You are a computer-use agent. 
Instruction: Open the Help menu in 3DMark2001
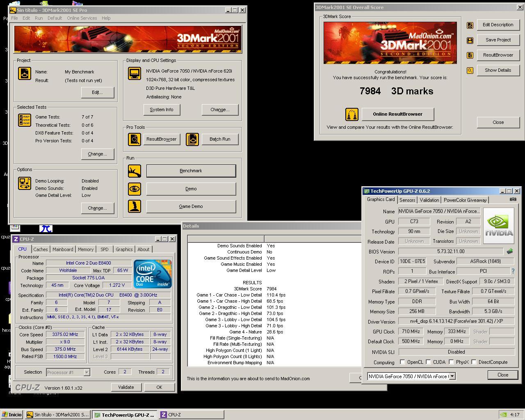pos(106,18)
